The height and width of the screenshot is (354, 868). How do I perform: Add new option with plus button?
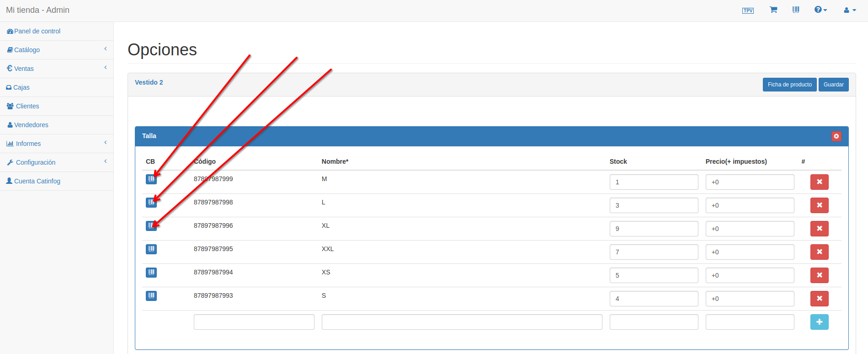tap(819, 322)
